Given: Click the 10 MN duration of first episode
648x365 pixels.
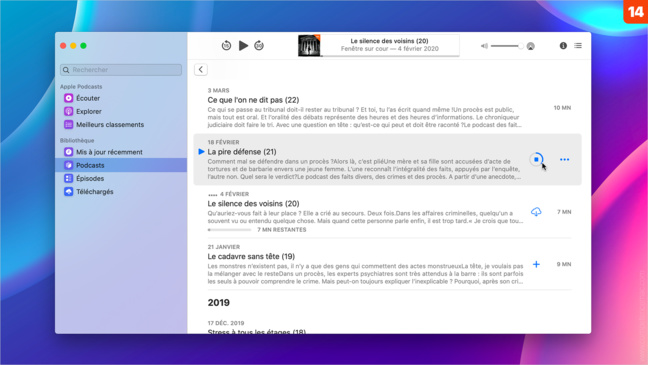Looking at the screenshot, I should [562, 107].
